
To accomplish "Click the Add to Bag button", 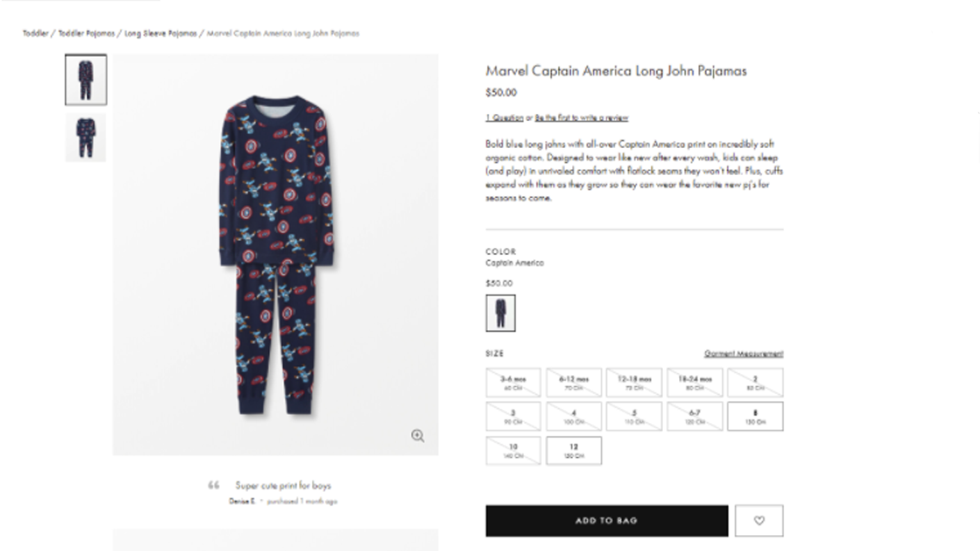I will click(606, 520).
